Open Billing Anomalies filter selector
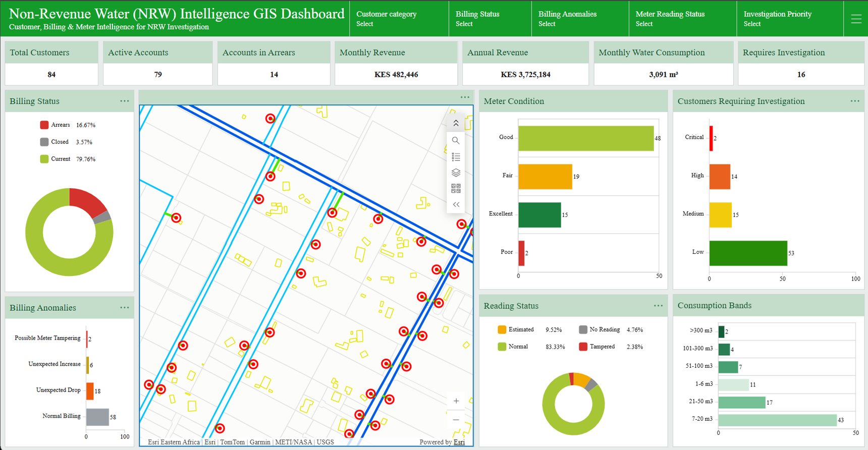Screen dimensions: 868x450 click(x=580, y=19)
